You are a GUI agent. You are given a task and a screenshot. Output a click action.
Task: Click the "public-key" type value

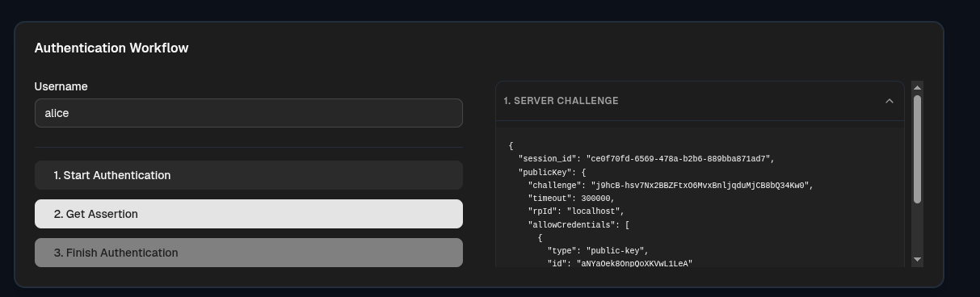coord(616,251)
